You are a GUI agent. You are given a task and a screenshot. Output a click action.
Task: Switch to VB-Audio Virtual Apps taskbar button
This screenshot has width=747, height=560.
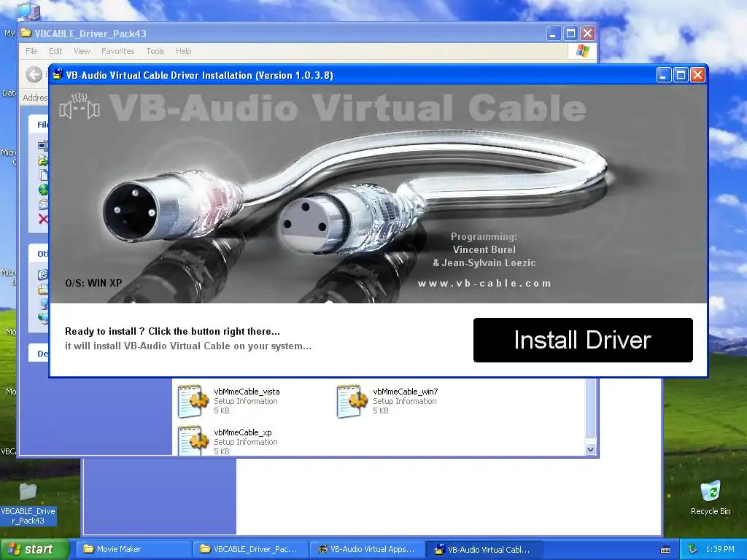pos(368,549)
